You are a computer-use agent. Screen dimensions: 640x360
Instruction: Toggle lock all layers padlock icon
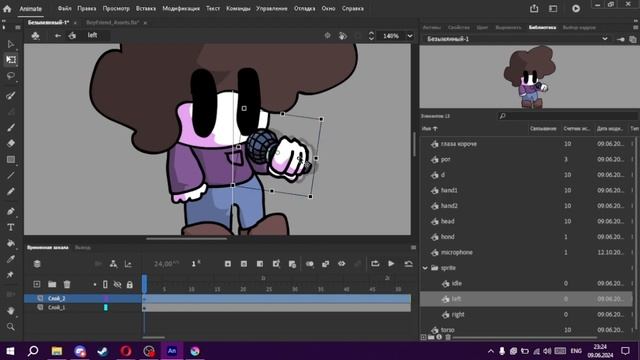coord(130,284)
